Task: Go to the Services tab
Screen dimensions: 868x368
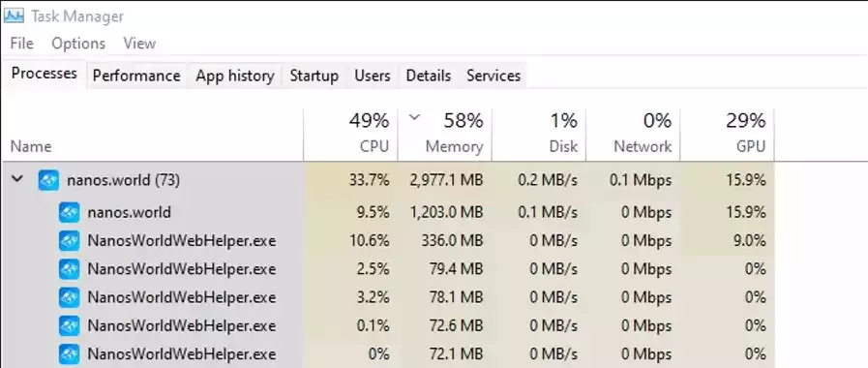Action: point(494,76)
